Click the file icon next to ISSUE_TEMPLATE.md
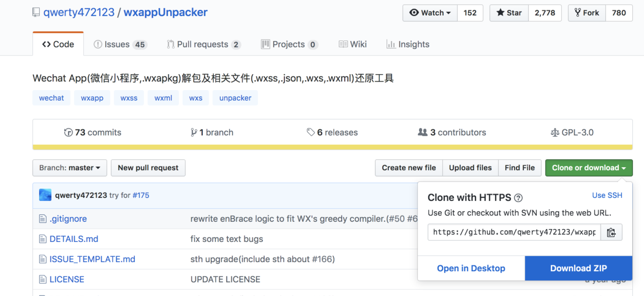644x296 pixels. [x=42, y=259]
